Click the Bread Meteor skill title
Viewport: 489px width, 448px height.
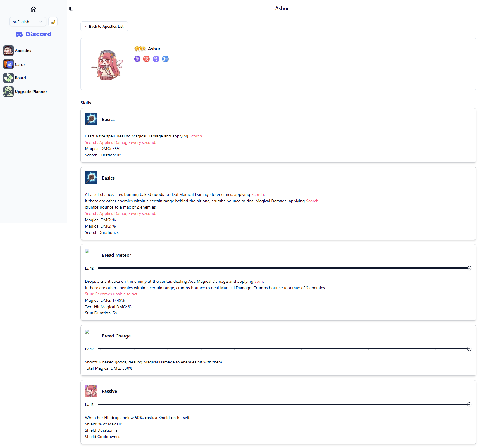click(116, 255)
